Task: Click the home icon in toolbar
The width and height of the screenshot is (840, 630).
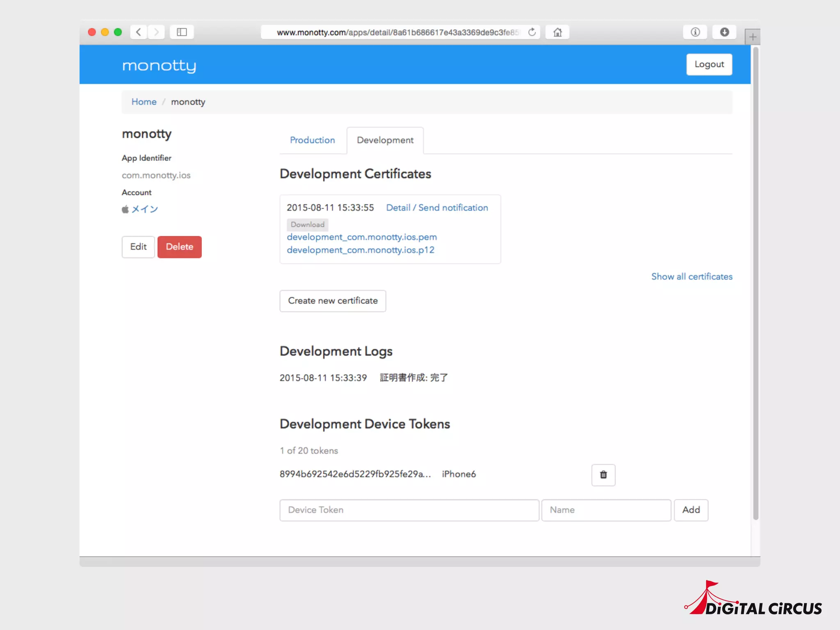Action: (x=557, y=32)
